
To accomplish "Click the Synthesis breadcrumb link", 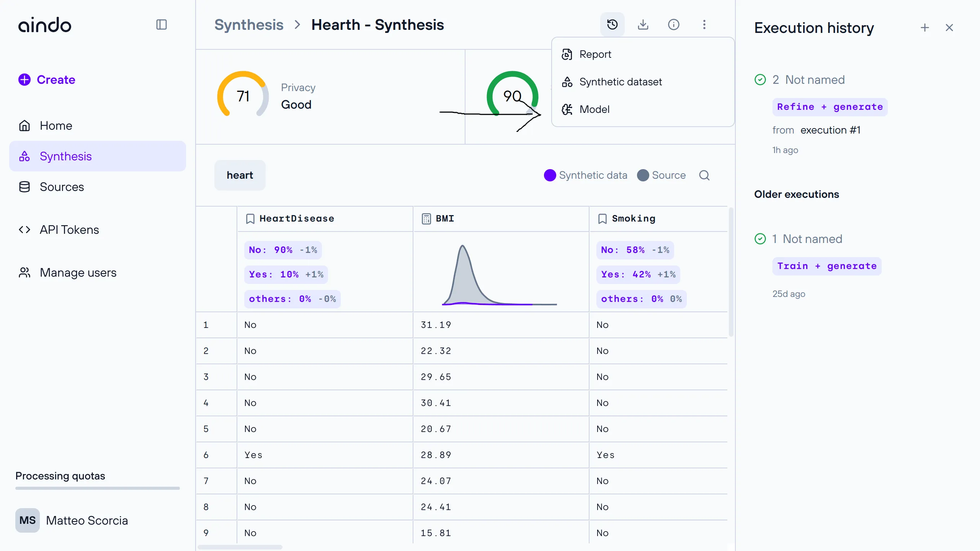I will pyautogui.click(x=249, y=25).
